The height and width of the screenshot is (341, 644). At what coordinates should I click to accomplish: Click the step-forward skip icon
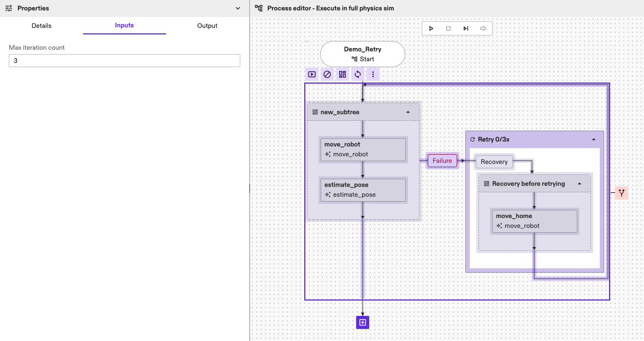(465, 28)
